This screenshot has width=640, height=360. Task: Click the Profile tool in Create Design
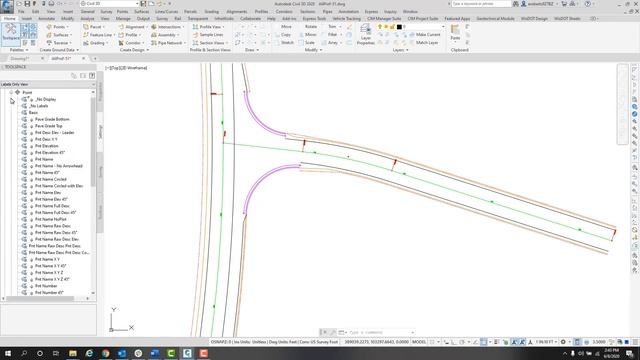(129, 35)
